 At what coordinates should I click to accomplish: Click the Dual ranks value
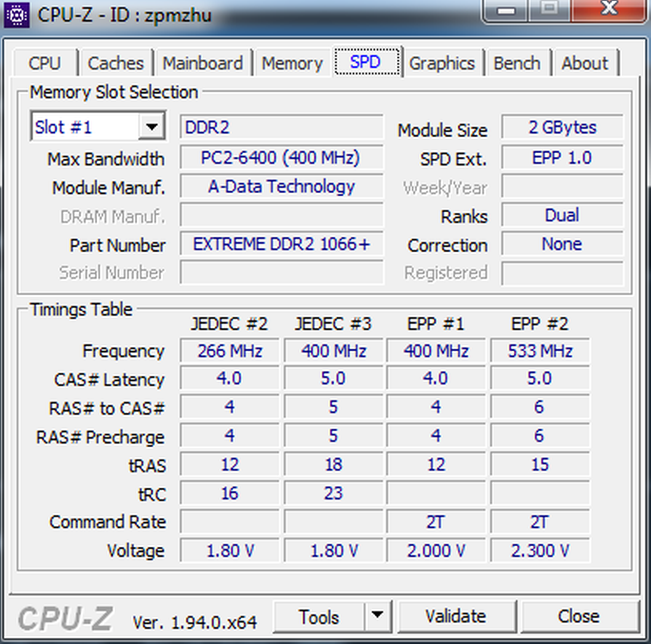tap(562, 215)
